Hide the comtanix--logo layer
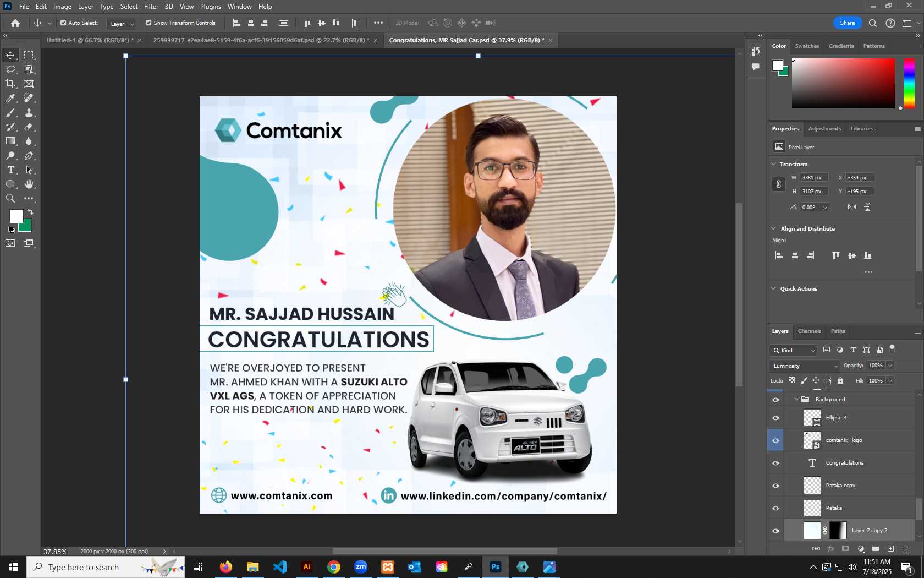The width and height of the screenshot is (924, 578). coord(776,440)
